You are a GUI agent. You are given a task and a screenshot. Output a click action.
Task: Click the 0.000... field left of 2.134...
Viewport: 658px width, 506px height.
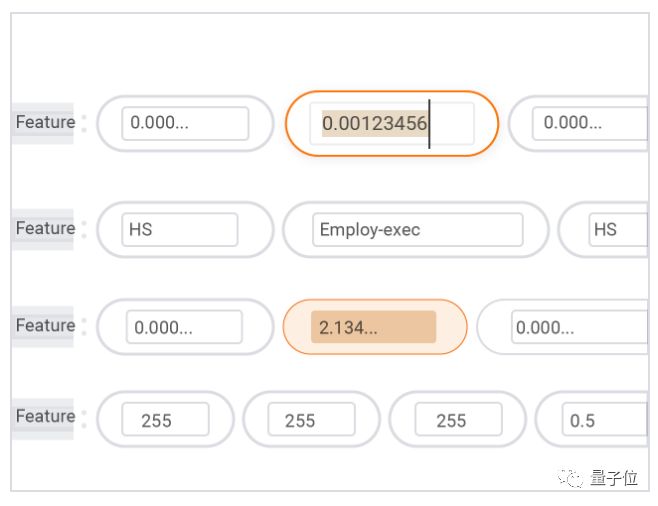tap(184, 327)
